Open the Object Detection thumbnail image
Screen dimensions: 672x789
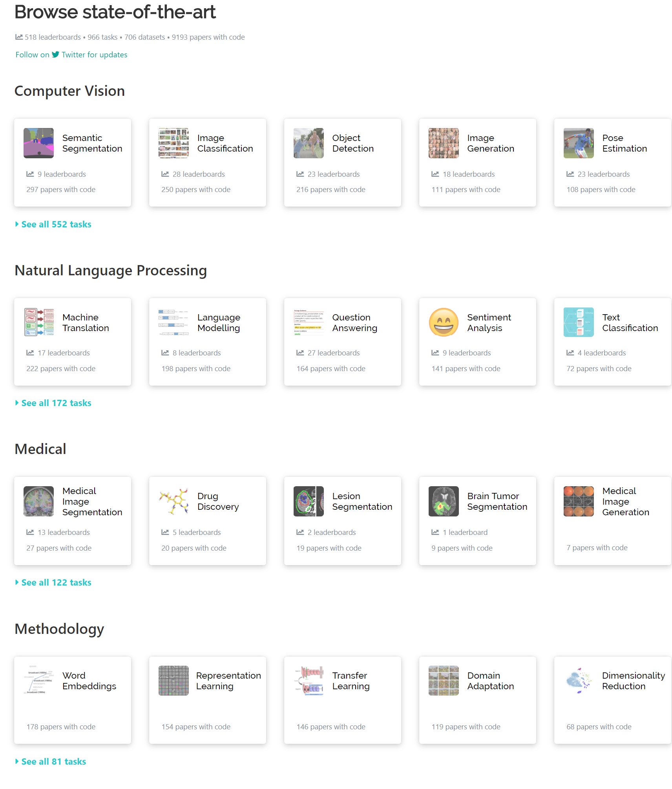click(309, 143)
